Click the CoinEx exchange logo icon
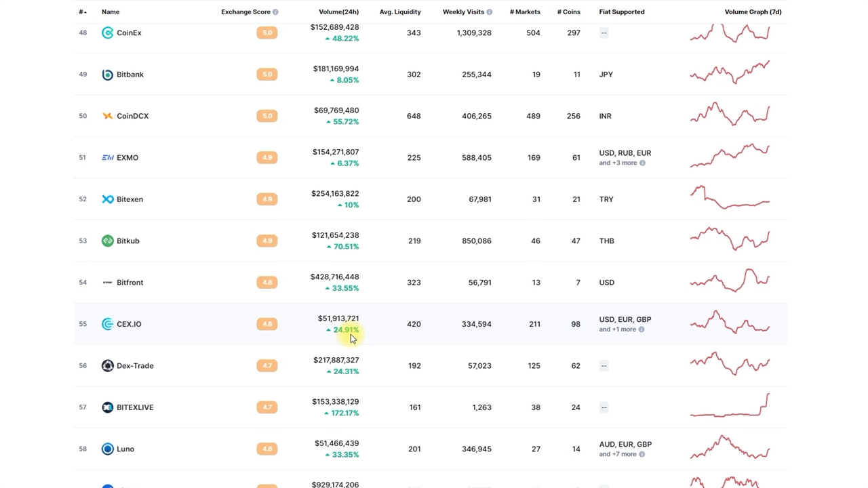 click(107, 33)
